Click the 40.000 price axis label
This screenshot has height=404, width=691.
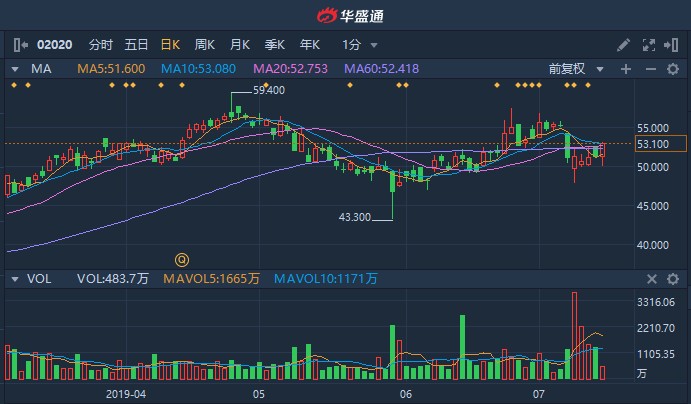pos(653,245)
